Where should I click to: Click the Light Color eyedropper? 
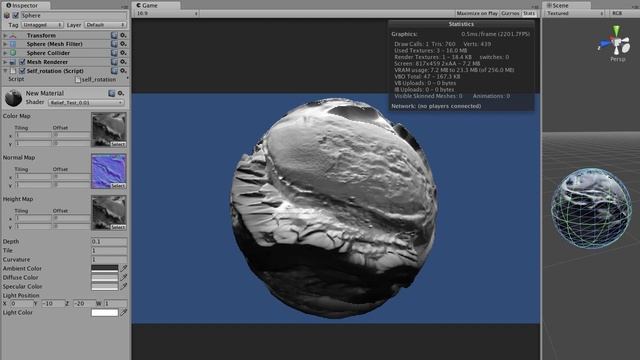(124, 313)
